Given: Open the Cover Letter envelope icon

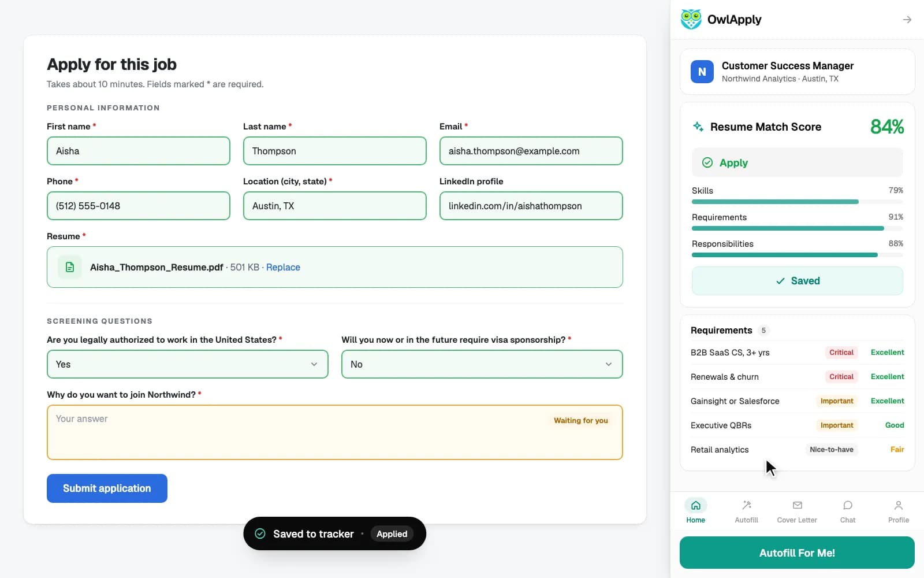Looking at the screenshot, I should point(798,505).
